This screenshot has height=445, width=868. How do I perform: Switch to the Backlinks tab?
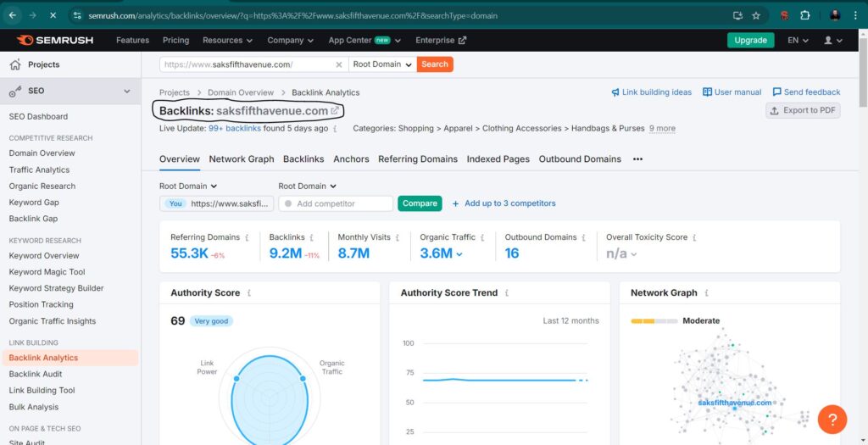tap(303, 159)
